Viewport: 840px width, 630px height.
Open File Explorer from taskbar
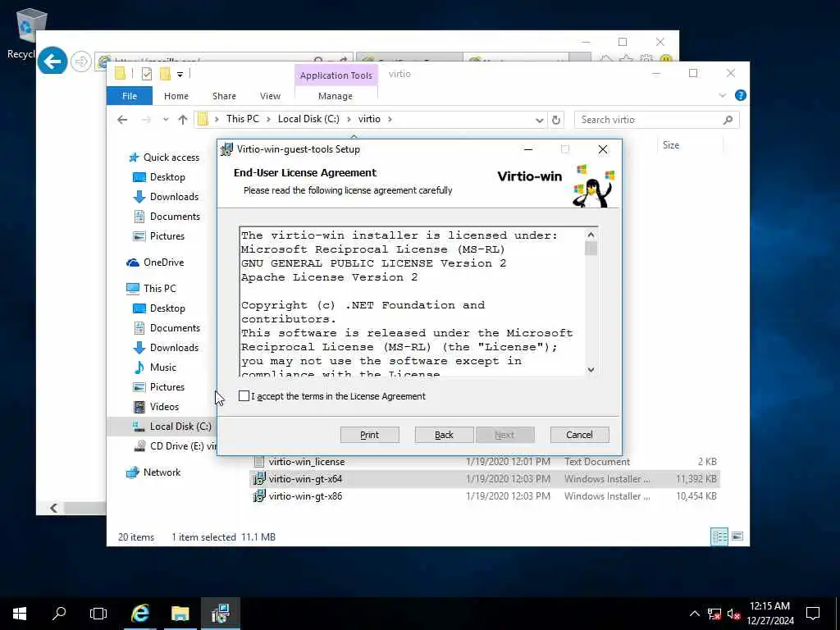click(x=180, y=614)
